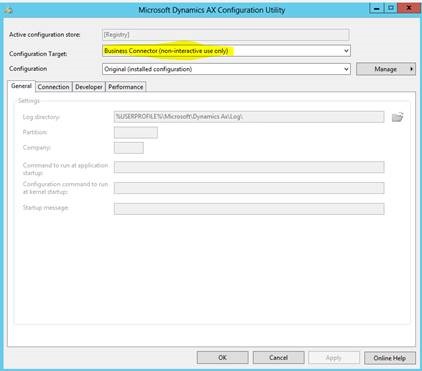Click the Partition input field
This screenshot has height=371, width=422.
tap(136, 132)
